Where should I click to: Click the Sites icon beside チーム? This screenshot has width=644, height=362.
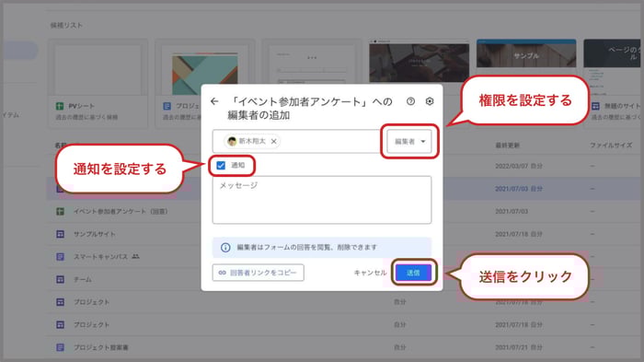tap(60, 279)
